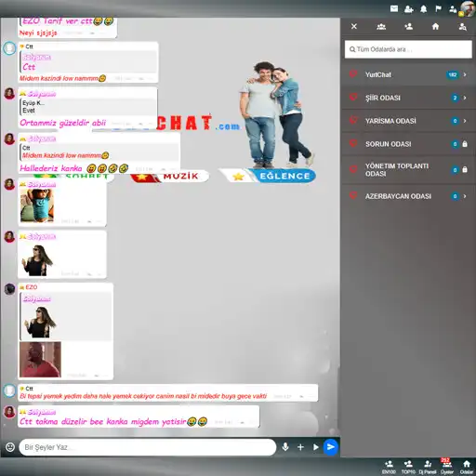Open the dancing child GIF thumbnail
Viewport: 476px width, 476px height.
click(37, 205)
